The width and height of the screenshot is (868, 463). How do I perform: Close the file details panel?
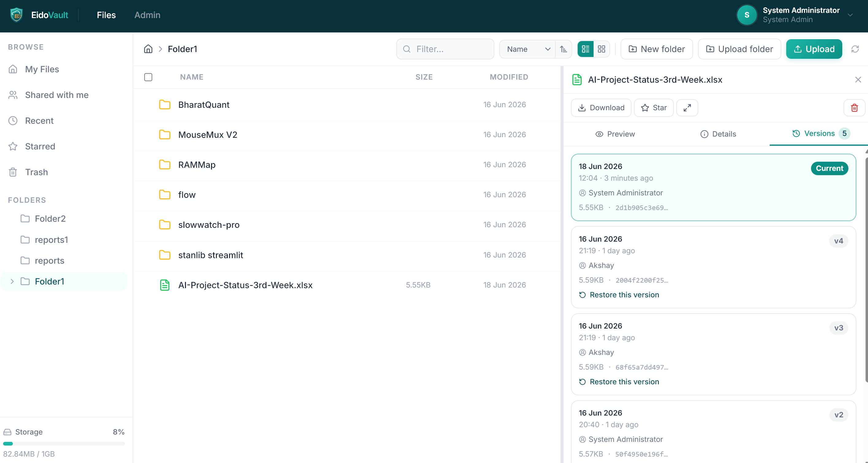tap(858, 80)
